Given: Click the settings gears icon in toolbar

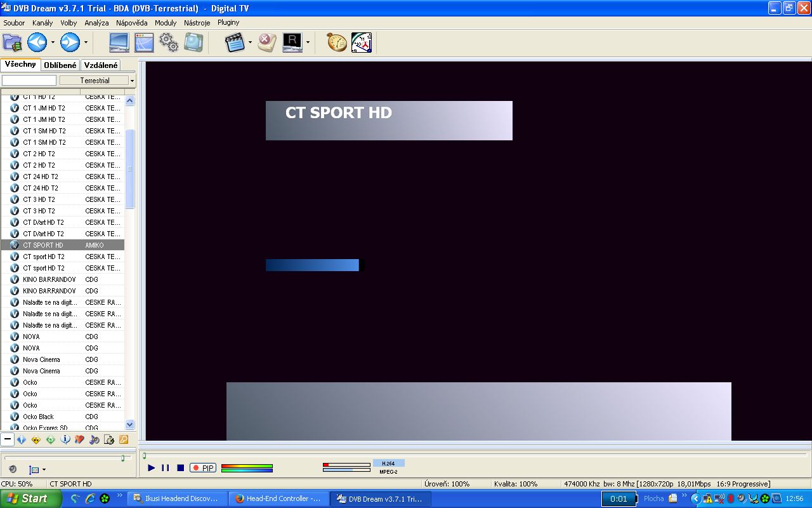Looking at the screenshot, I should 169,43.
